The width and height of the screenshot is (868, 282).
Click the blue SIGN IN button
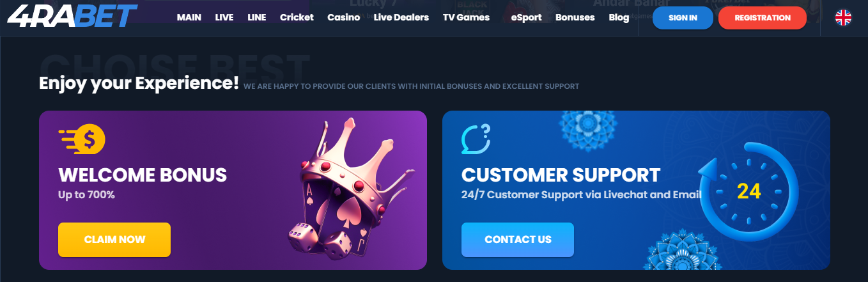click(x=683, y=18)
